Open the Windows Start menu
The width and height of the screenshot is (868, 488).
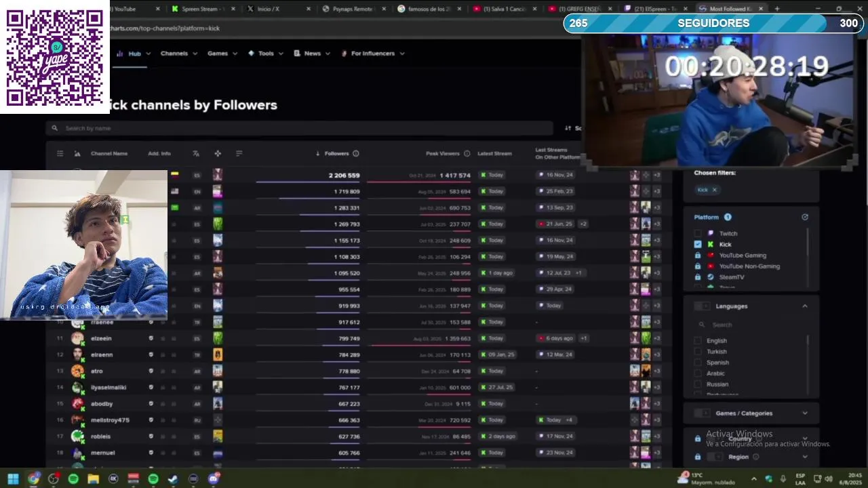[x=13, y=479]
